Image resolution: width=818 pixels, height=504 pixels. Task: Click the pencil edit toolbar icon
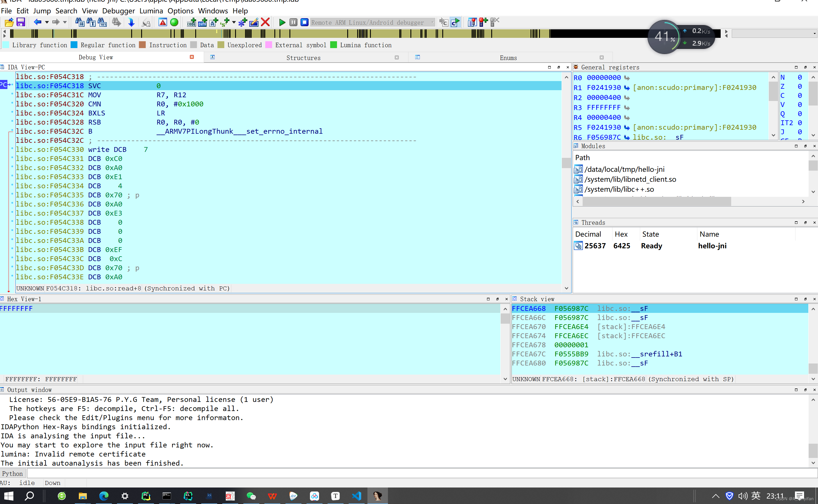tap(254, 22)
